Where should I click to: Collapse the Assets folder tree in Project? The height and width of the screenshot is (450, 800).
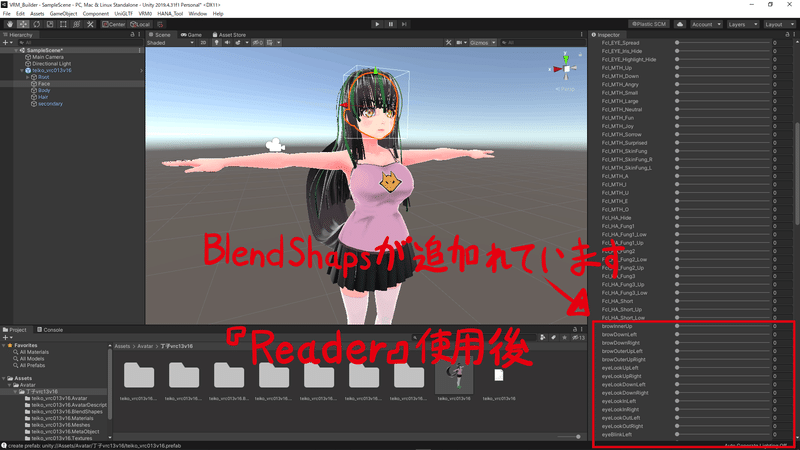click(x=4, y=378)
